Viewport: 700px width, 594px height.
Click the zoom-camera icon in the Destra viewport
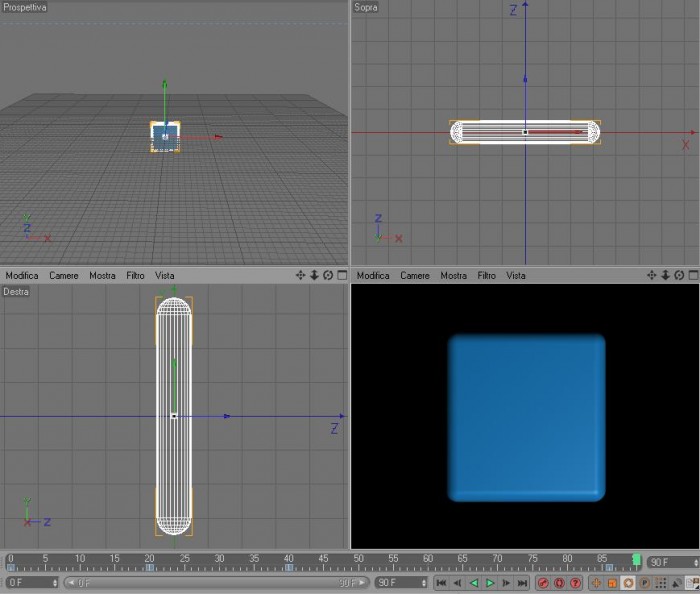click(314, 275)
